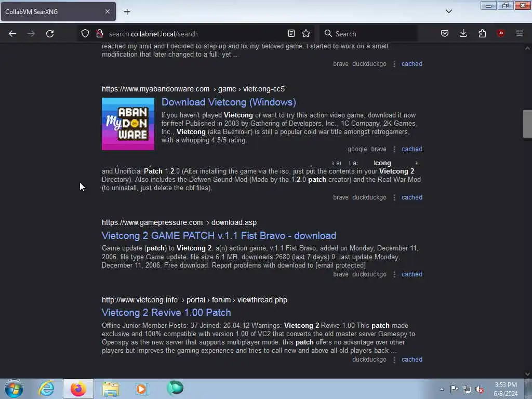Click the scrollbar up arrow

click(527, 48)
